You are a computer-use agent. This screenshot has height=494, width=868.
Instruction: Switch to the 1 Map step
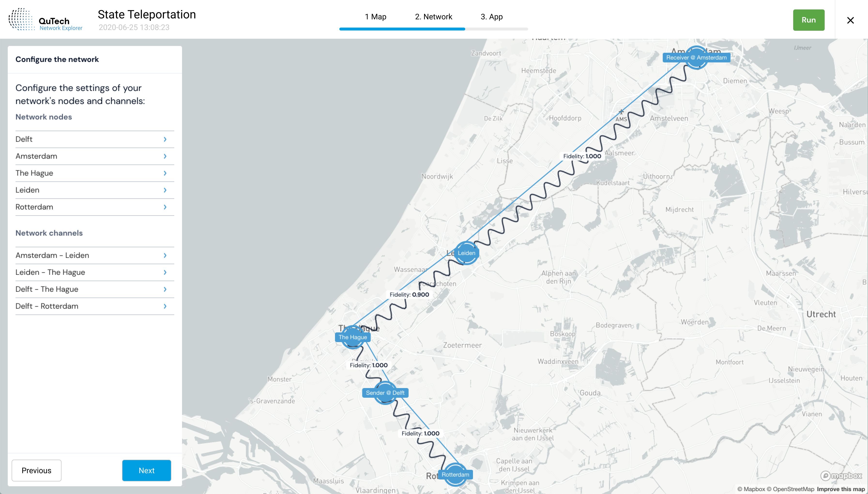point(375,17)
